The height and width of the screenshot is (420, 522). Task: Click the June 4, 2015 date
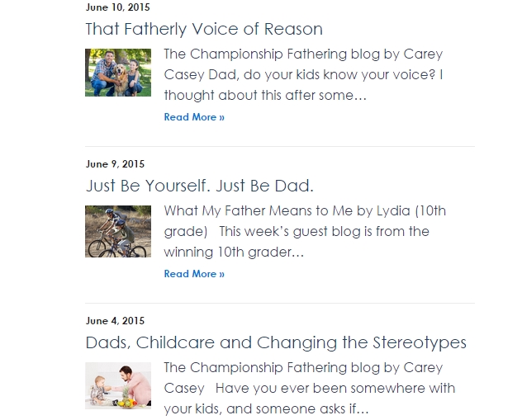tap(115, 321)
